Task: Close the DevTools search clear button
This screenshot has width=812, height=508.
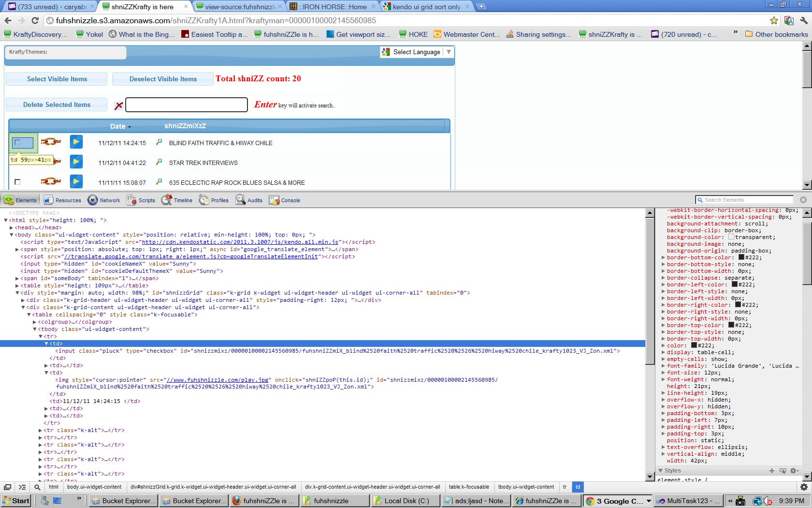Action: point(803,200)
